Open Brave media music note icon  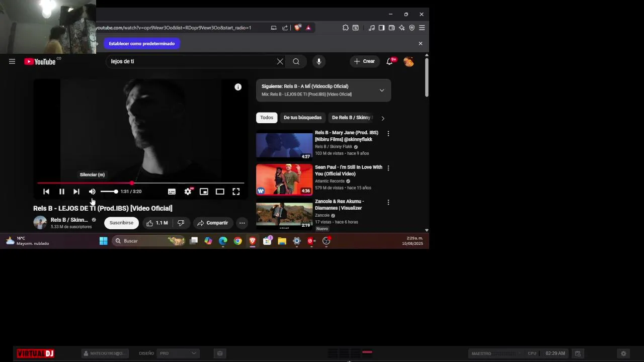coord(371,28)
